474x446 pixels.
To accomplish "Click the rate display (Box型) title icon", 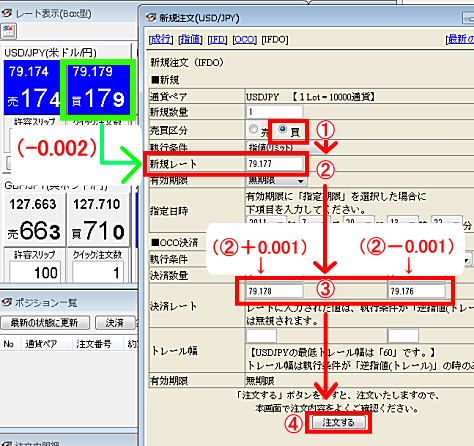I will [x=7, y=14].
